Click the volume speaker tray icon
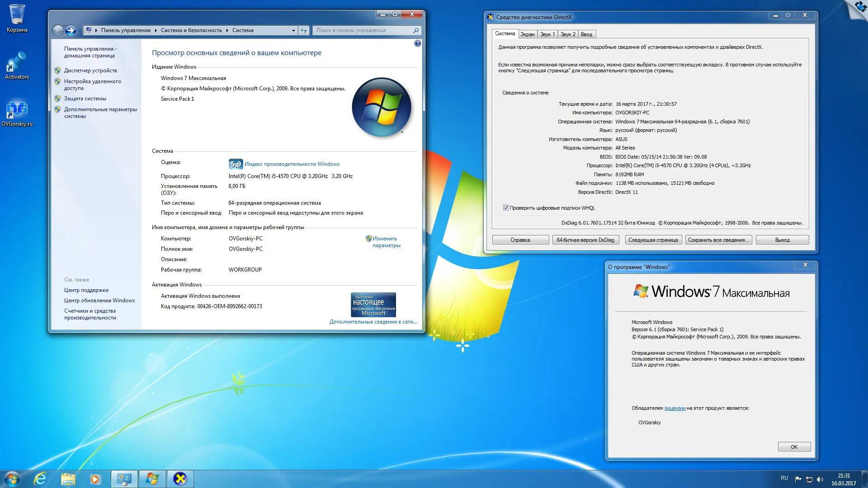Viewport: 868px width, 488px height. point(820,479)
